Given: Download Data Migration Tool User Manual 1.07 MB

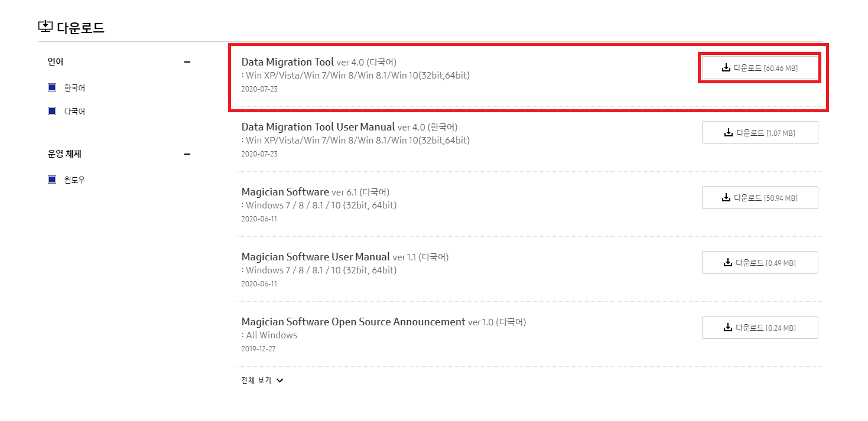Looking at the screenshot, I should [760, 133].
